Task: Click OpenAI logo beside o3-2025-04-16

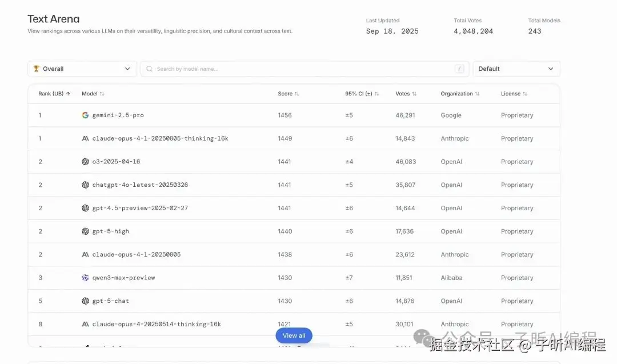Action: [85, 162]
